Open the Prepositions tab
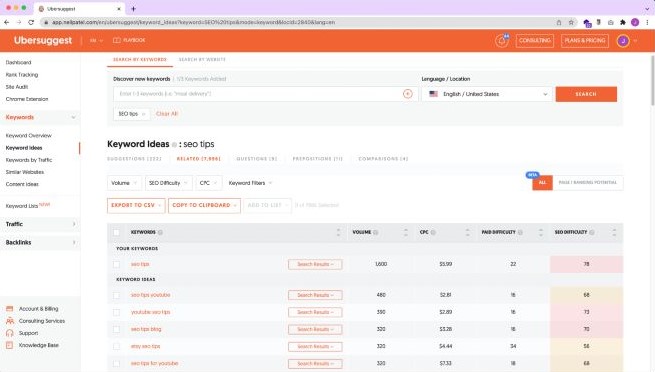Screen dimensions: 655x372 tap(317, 159)
